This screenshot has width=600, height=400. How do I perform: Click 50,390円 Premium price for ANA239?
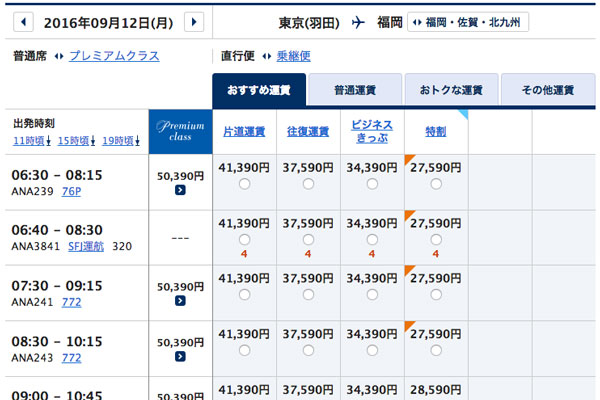click(x=181, y=176)
